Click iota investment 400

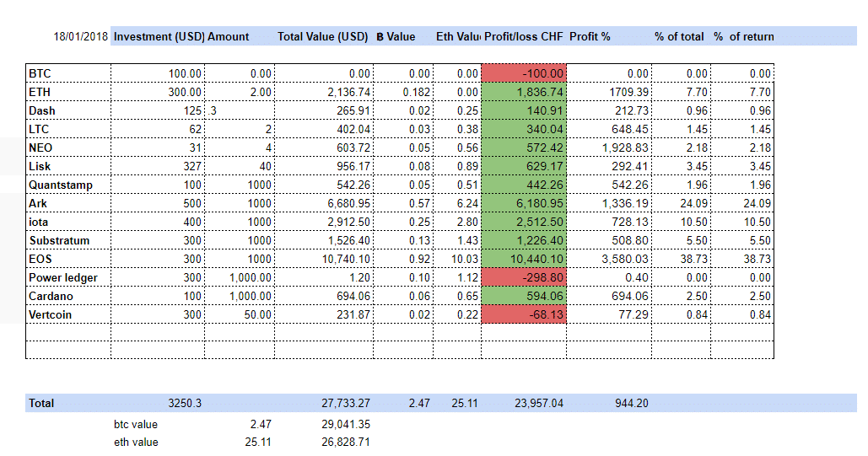(x=192, y=222)
